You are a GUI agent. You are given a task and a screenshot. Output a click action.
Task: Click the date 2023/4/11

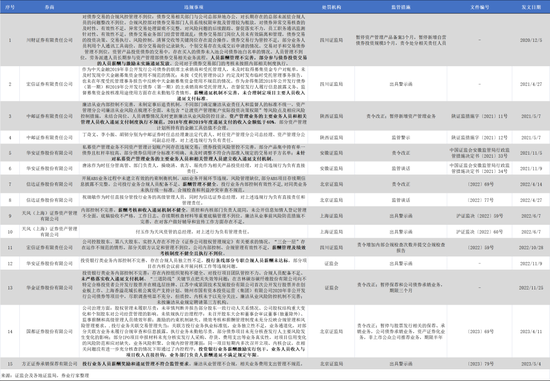(531, 332)
